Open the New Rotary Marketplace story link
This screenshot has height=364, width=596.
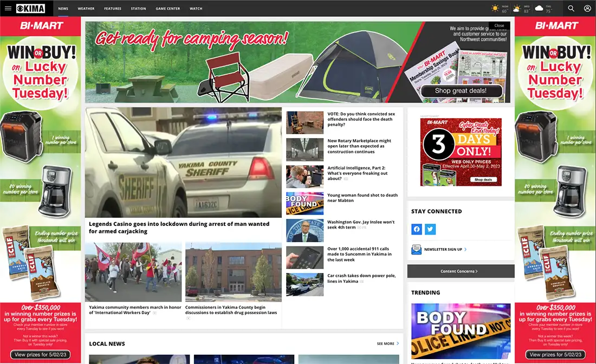[359, 146]
